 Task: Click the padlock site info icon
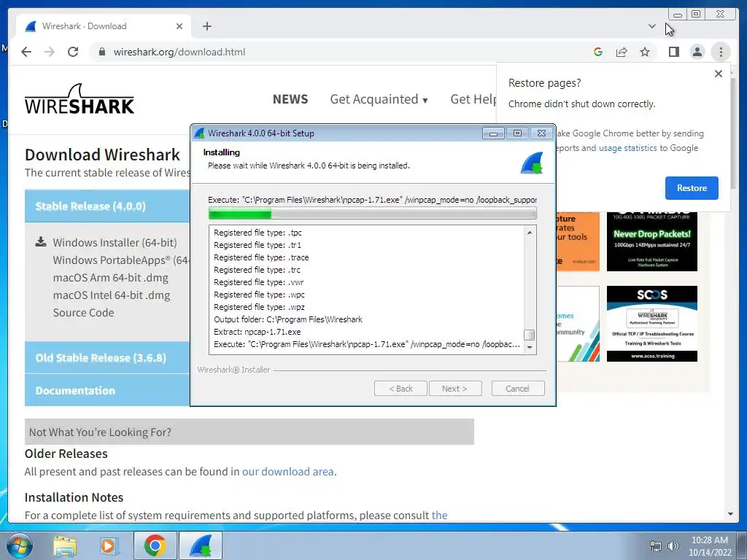tap(102, 52)
